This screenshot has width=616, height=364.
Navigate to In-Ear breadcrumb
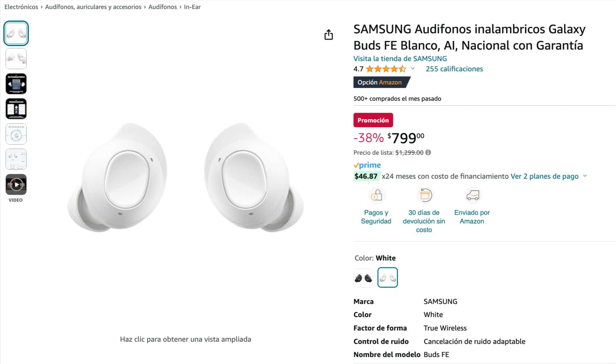pyautogui.click(x=192, y=7)
